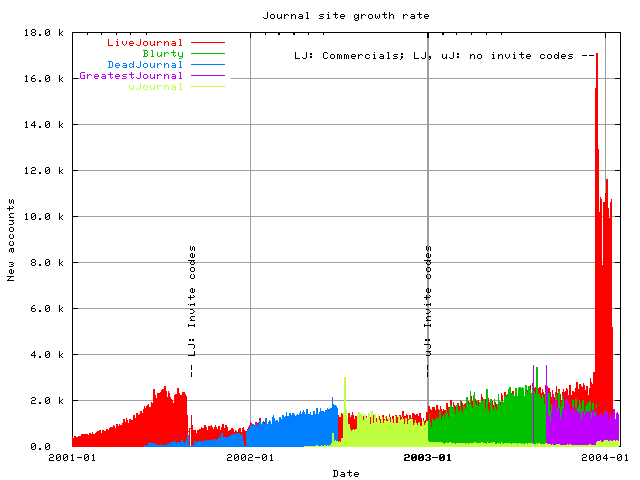The image size is (640, 480).
Task: Click the tall red LiveJournal spike peak near 17 k
Action: point(597,57)
